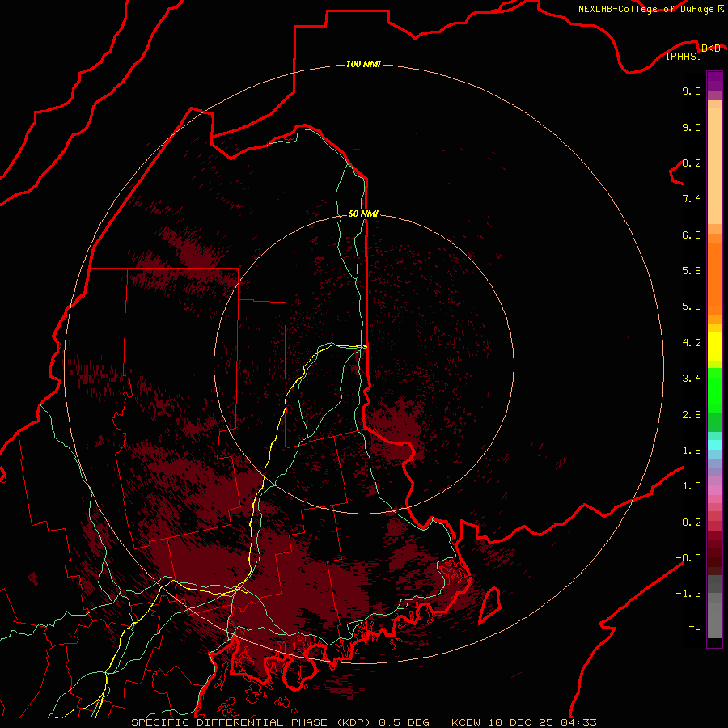Click the yellow band of the color bar
This screenshot has width=728, height=728.
coord(714,346)
